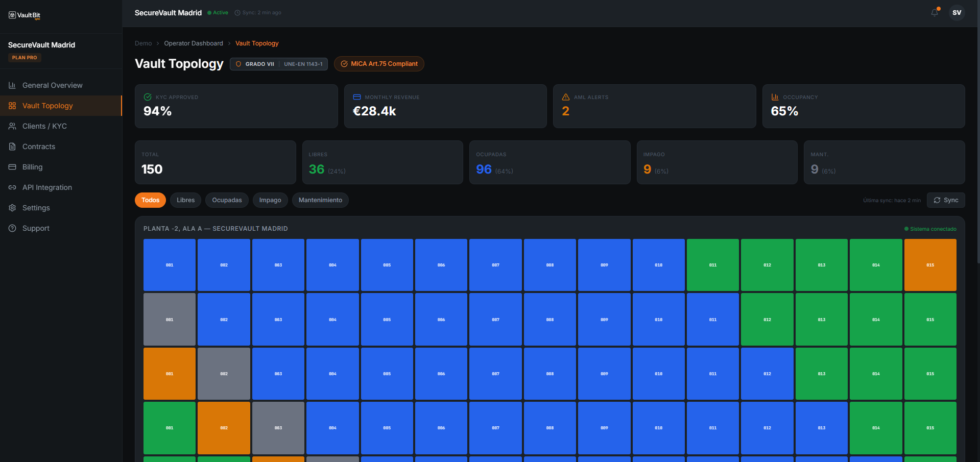Open the API Integration link icon

(x=12, y=187)
